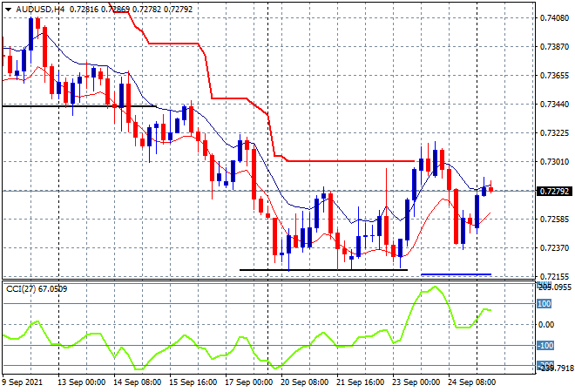Select the CCI(27) 67.0509 indicator label
Viewport: 575px width, 392px height.
[x=37, y=289]
